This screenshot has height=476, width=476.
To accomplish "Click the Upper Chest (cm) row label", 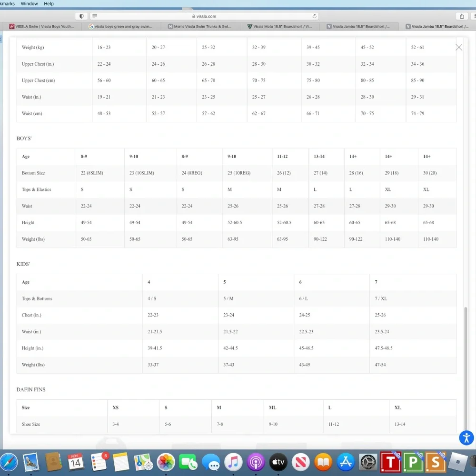I will (38, 80).
